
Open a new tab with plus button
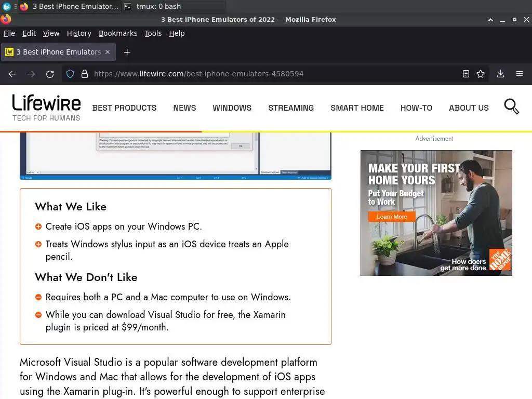(x=127, y=52)
